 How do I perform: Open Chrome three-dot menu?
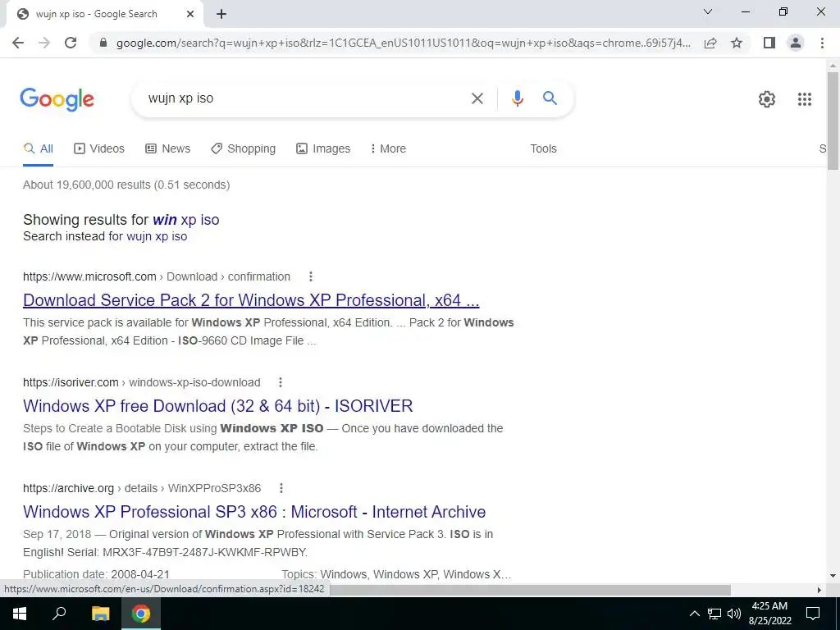pos(822,43)
